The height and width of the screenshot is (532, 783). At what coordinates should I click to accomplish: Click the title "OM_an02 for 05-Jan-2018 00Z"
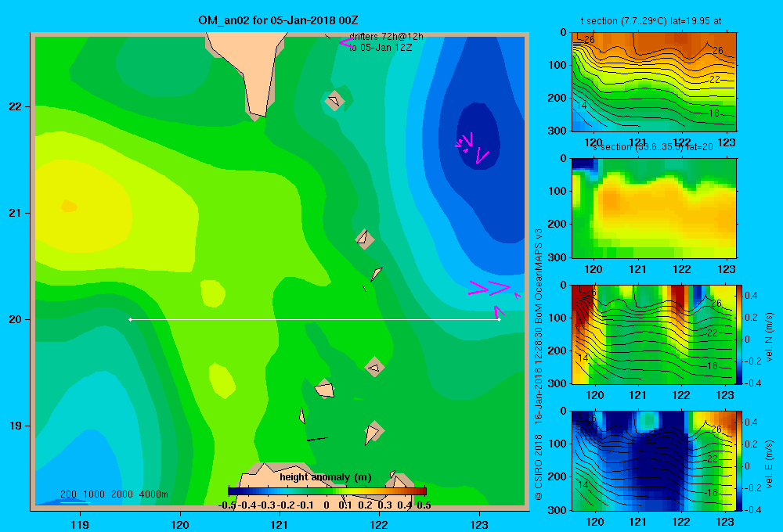[278, 20]
